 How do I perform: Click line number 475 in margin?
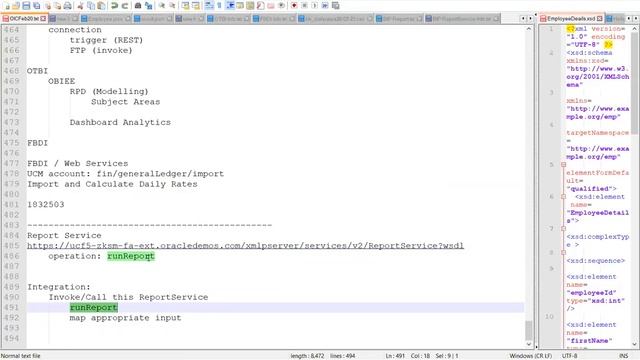11,143
